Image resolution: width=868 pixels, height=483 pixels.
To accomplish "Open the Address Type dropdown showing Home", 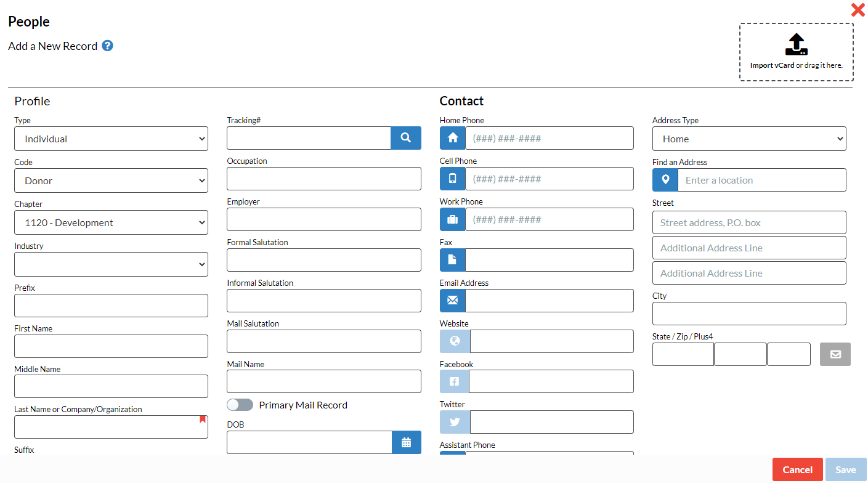I will click(749, 139).
